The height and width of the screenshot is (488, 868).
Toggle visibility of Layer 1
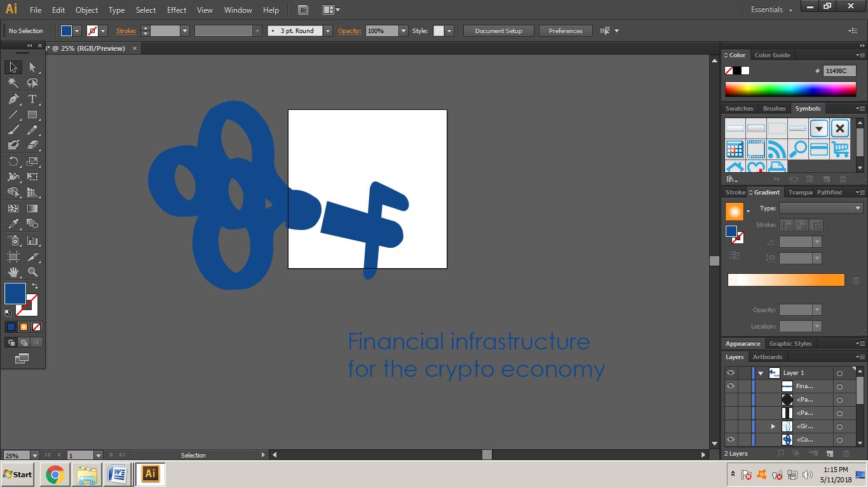(731, 373)
